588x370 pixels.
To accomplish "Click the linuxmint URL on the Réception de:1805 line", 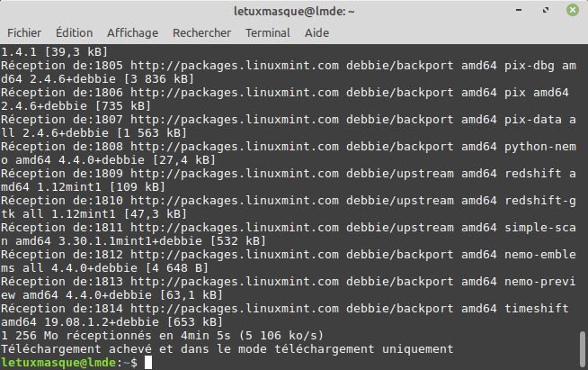I will [x=234, y=66].
